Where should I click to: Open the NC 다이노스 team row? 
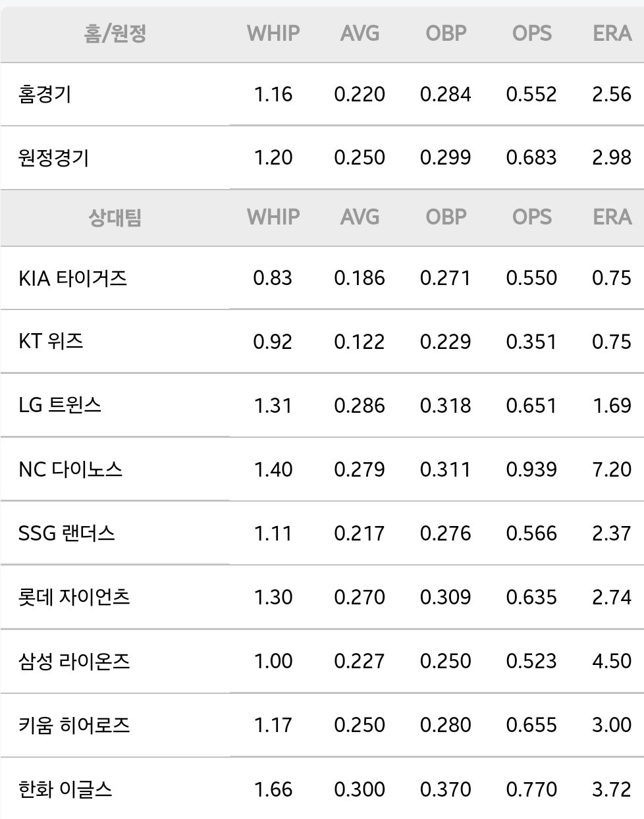(322, 469)
